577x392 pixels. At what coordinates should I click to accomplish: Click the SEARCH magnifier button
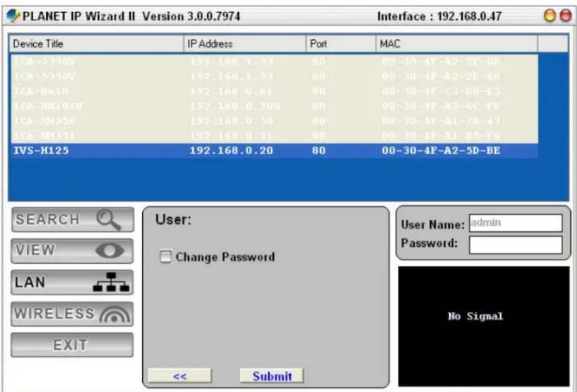coord(73,220)
